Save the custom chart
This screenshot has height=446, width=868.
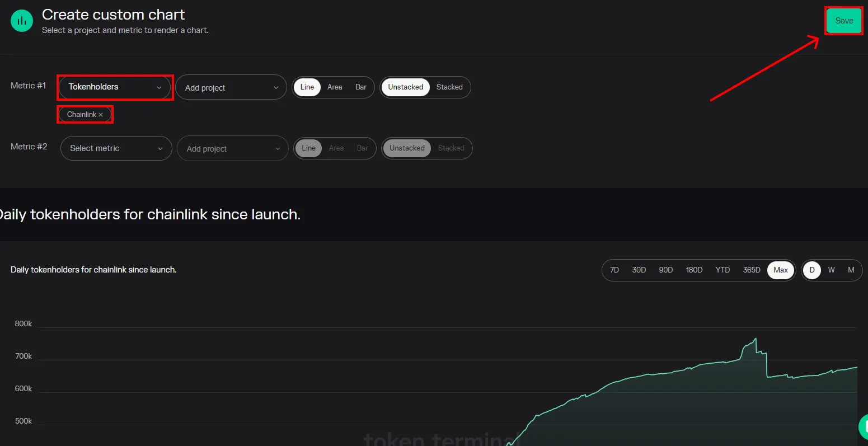[844, 21]
